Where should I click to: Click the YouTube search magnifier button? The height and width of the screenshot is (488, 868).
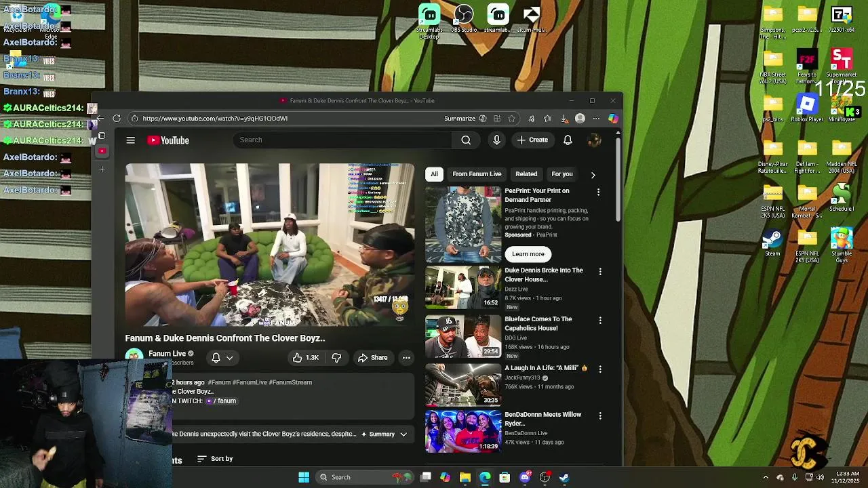coord(466,140)
